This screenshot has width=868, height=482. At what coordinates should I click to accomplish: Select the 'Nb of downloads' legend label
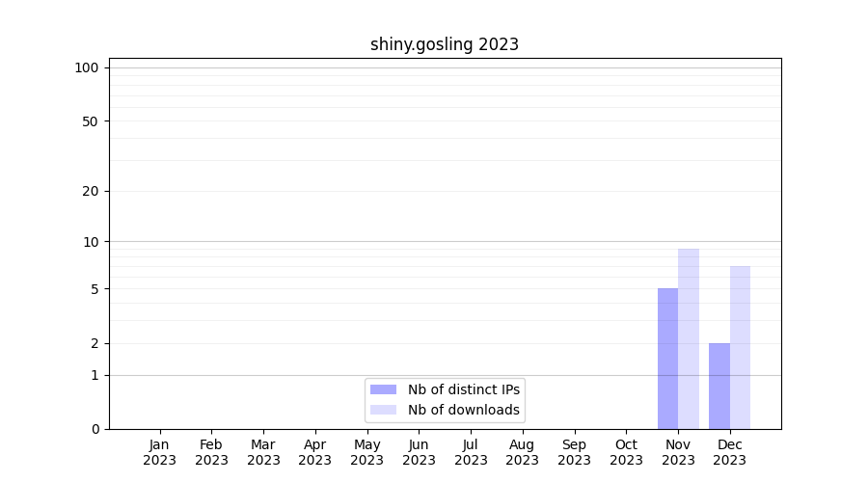463,410
